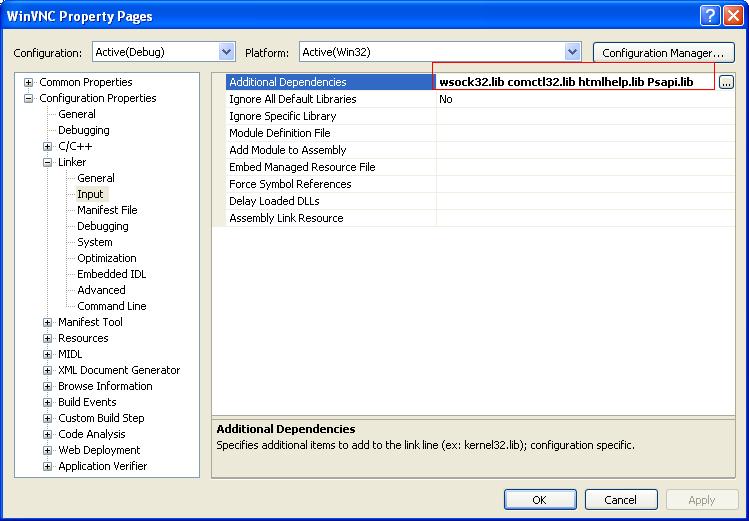Expand the Application Verifier node
This screenshot has height=521, width=749.
click(47, 466)
